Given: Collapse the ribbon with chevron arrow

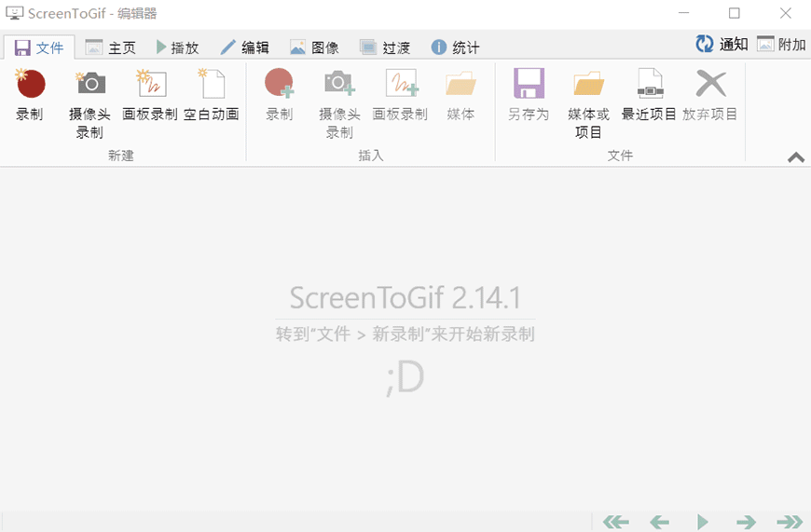Looking at the screenshot, I should (796, 157).
